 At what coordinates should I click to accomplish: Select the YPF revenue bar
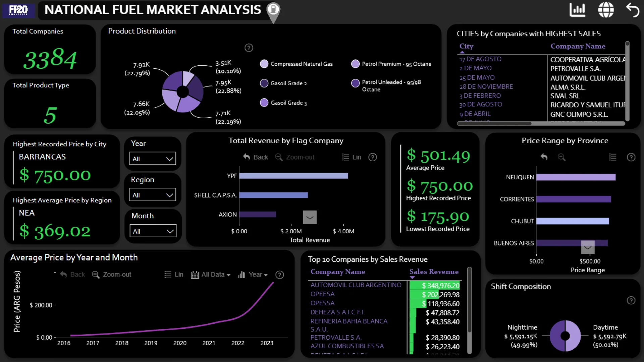point(293,176)
